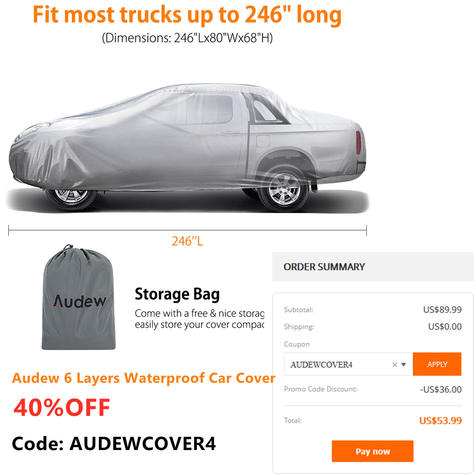Click the ORDER SUMMARY header
The image size is (476, 476).
324,267
